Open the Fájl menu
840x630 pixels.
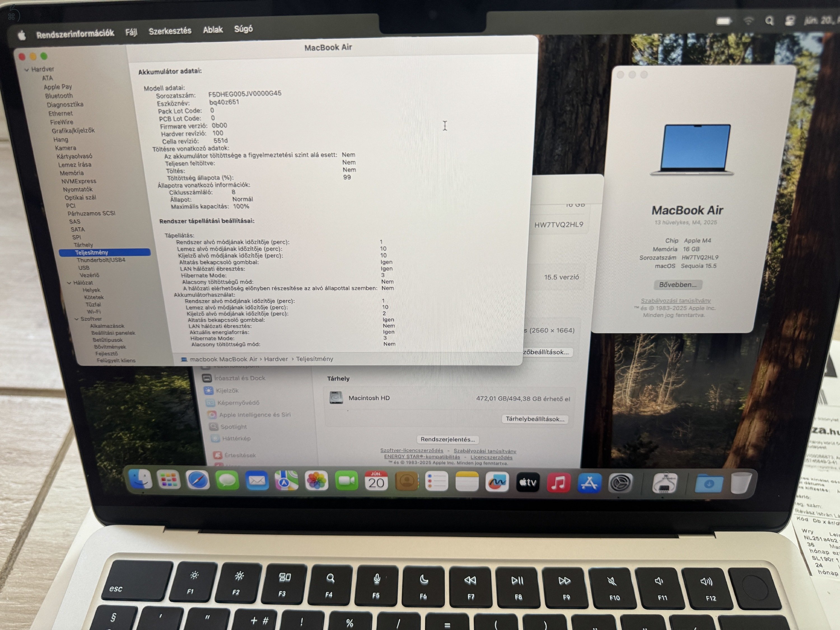point(131,32)
